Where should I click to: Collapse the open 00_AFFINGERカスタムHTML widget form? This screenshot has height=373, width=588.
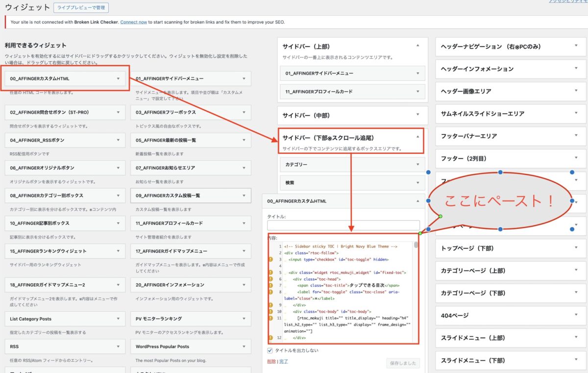click(418, 201)
